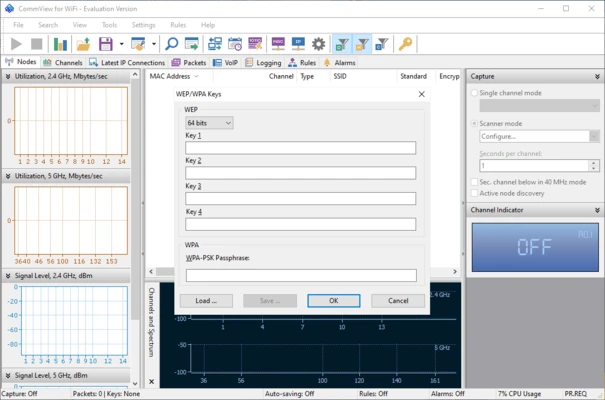Toggle the blue control packets filter funnel
Image resolution: width=605 pixels, height=400 pixels.
pos(382,44)
